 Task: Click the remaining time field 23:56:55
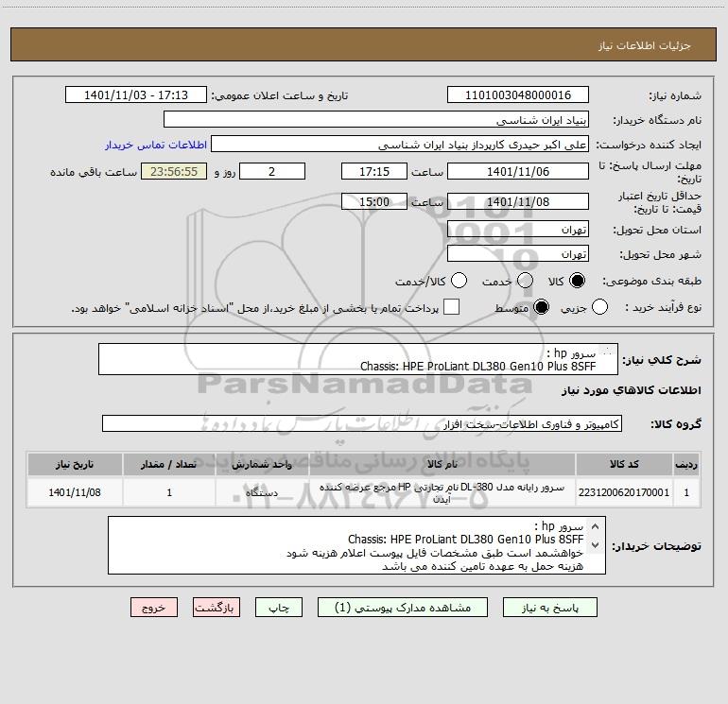(x=174, y=171)
